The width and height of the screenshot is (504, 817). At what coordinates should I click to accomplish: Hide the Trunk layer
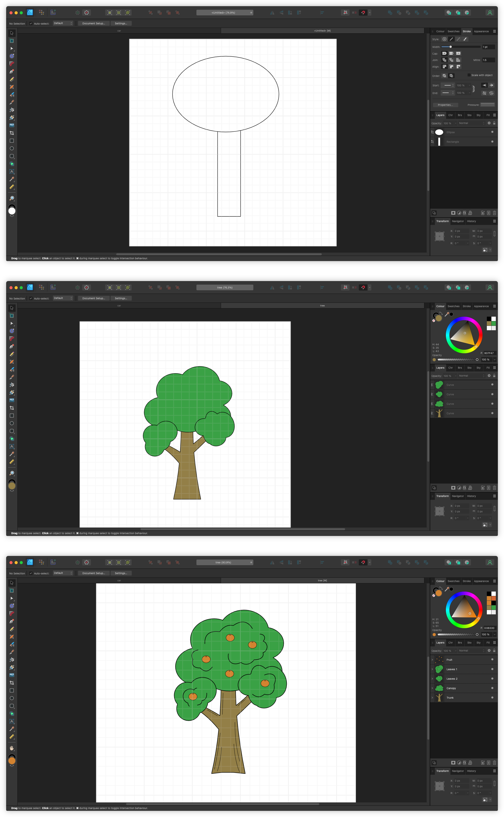[x=492, y=698]
